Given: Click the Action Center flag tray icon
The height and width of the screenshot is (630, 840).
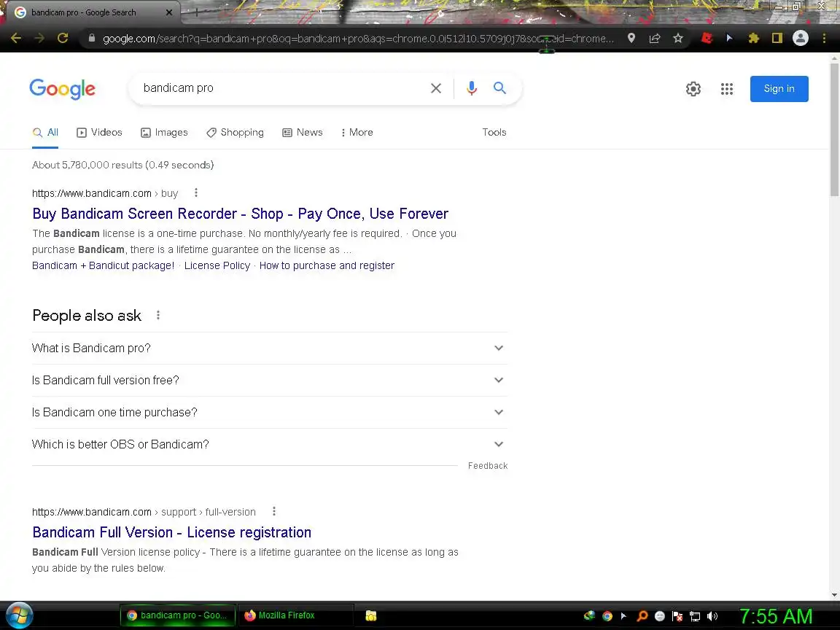Looking at the screenshot, I should click(x=677, y=616).
